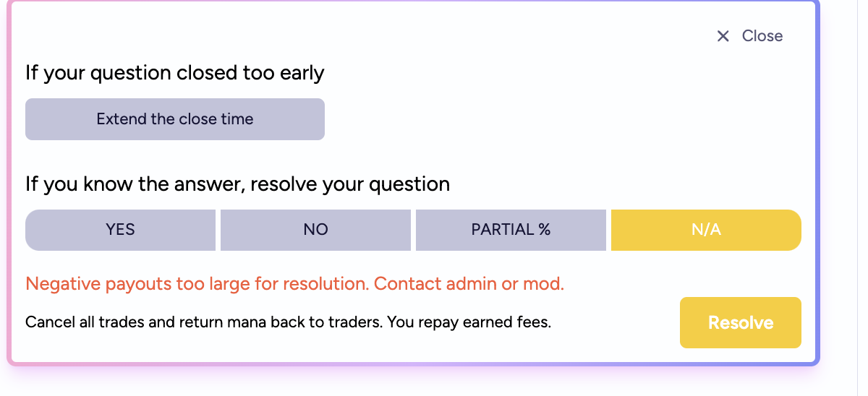Click the Close text label
Image resolution: width=868 pixels, height=396 pixels.
click(762, 36)
